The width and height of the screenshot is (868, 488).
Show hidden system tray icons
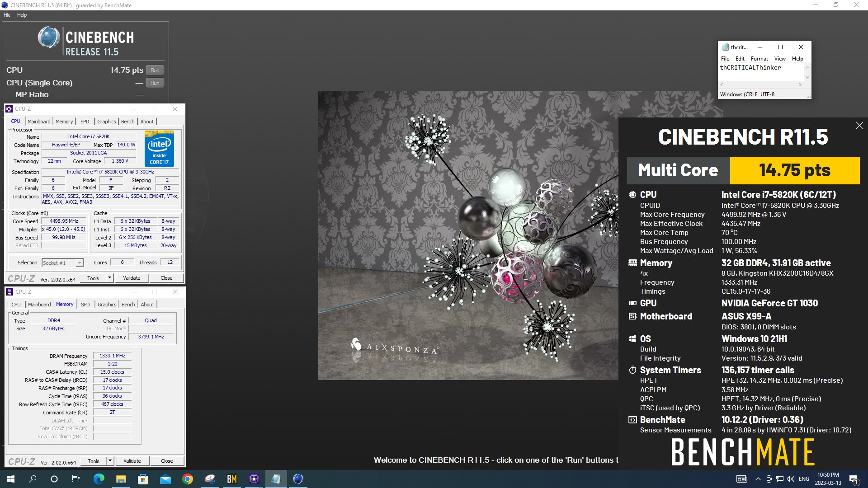pos(758,479)
